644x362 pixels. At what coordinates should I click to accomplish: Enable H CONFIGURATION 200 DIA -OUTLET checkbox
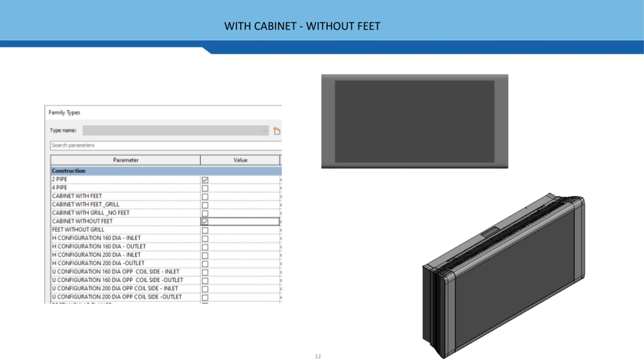point(205,264)
